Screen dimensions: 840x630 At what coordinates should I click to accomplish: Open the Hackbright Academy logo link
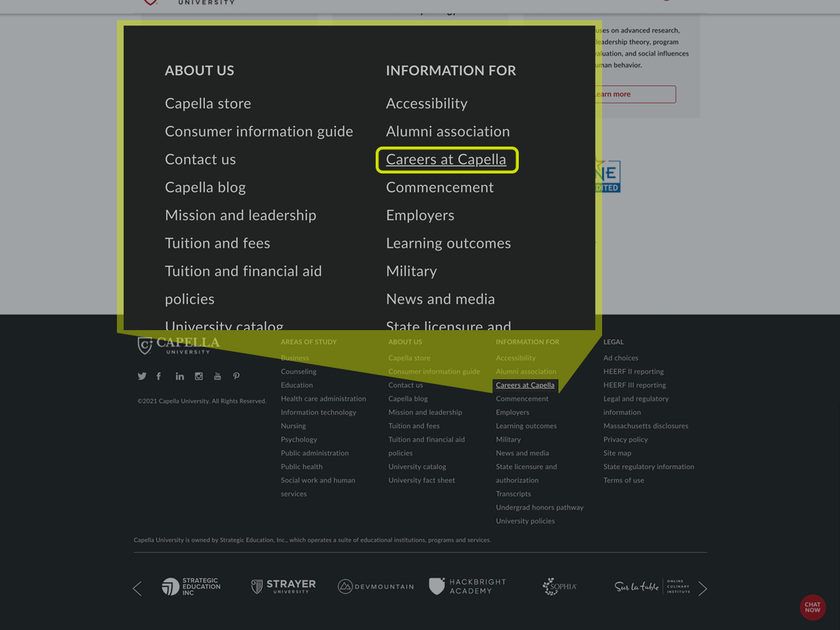467,586
